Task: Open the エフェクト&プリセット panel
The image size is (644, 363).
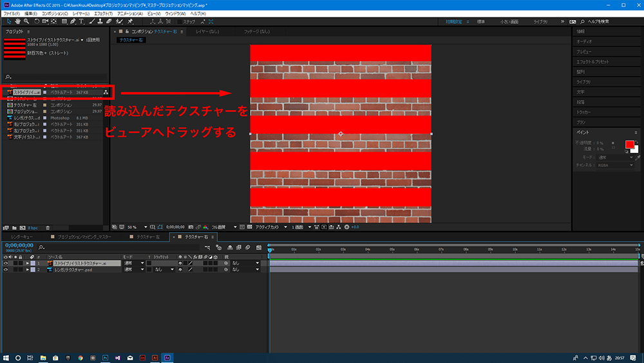Action: (x=592, y=62)
